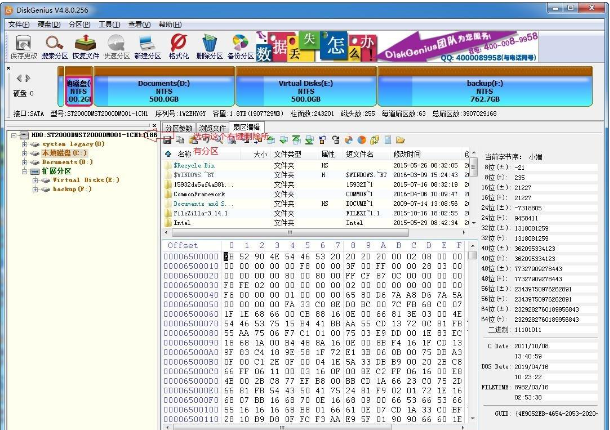Click the file list horizontal scrollbar

(290, 233)
